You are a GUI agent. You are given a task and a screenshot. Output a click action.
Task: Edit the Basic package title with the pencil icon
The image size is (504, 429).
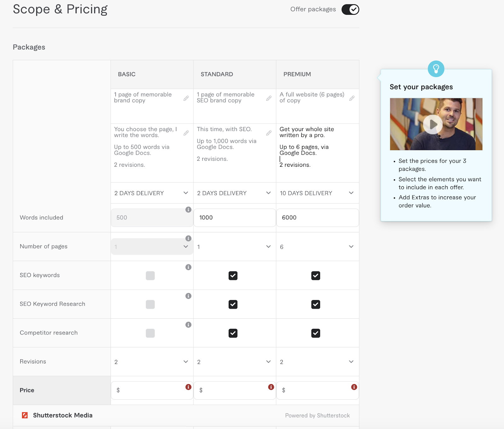click(186, 98)
